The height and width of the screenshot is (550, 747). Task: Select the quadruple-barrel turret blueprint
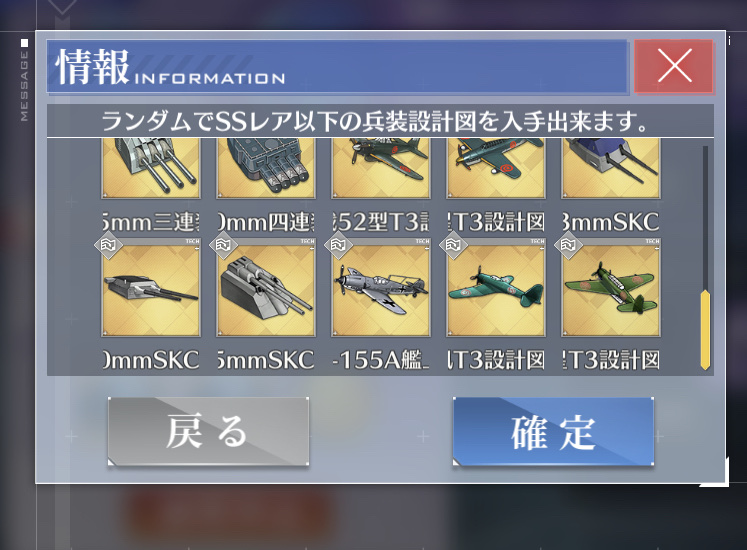266,168
